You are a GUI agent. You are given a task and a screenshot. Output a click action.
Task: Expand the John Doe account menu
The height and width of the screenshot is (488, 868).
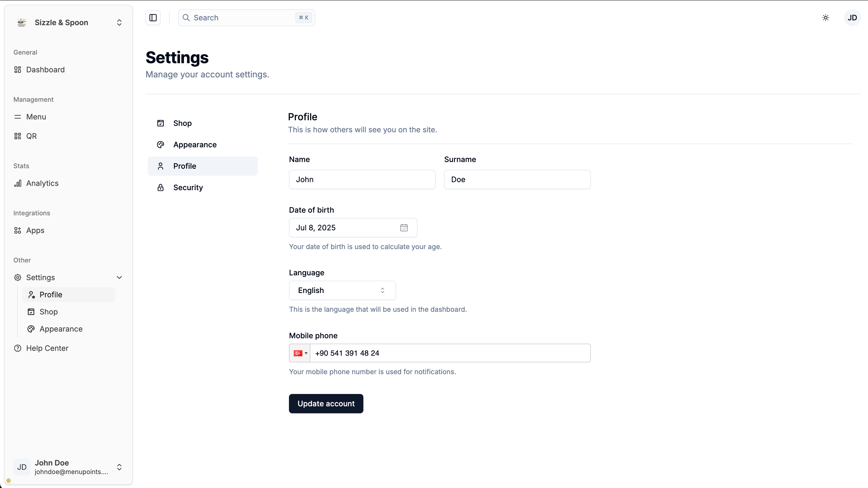[119, 467]
